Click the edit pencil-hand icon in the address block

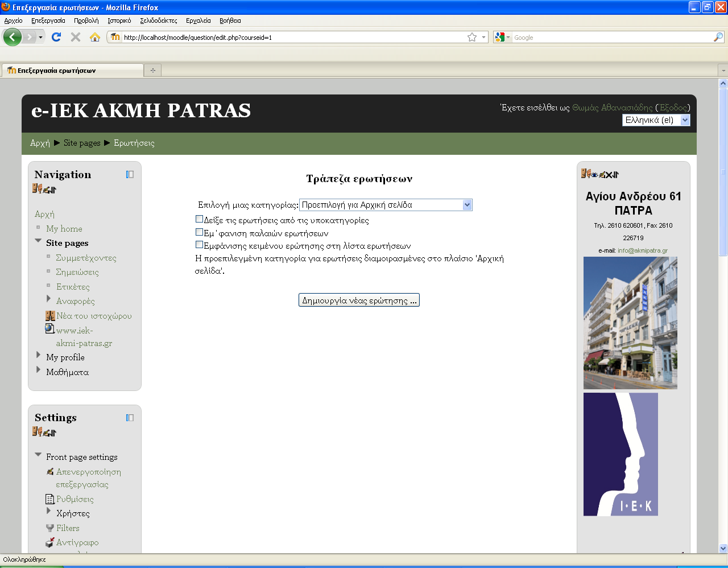click(602, 175)
